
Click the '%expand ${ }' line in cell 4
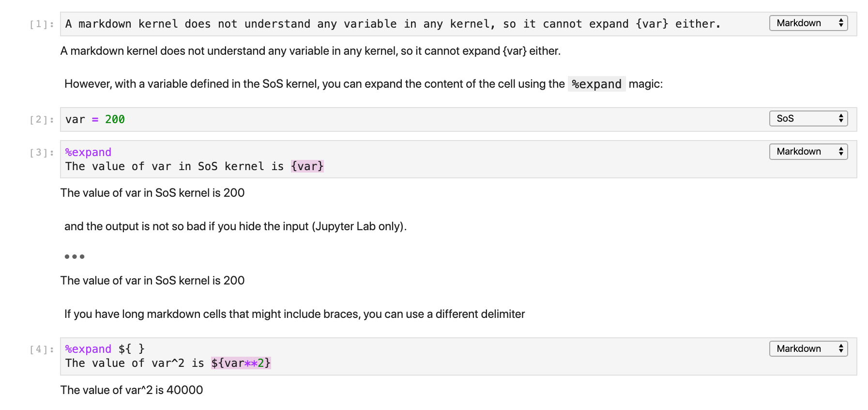(105, 349)
